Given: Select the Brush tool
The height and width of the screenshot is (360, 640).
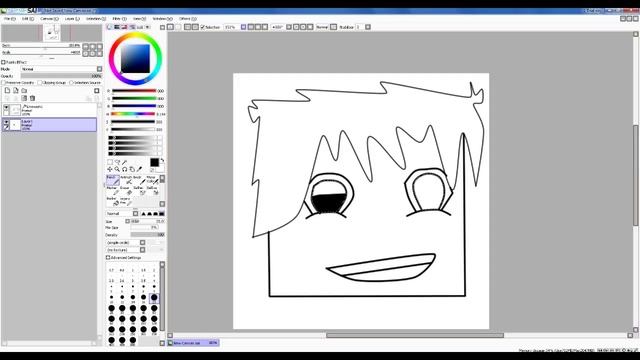Looking at the screenshot, I should pos(139,180).
